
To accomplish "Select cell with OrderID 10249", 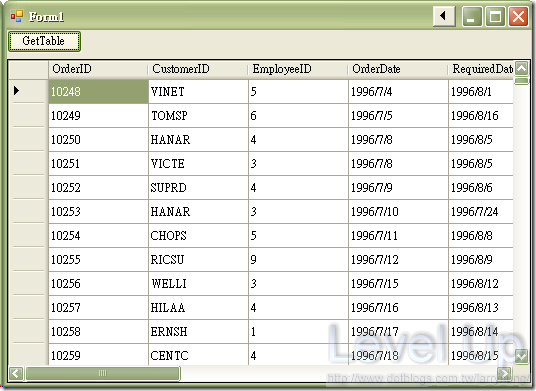I will (x=98, y=116).
